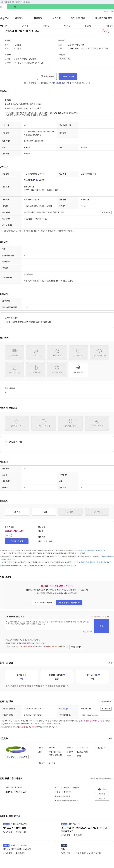Click the 보양보호시설 benefit icon
Viewport: 114px width, 868px height.
click(57, 370)
